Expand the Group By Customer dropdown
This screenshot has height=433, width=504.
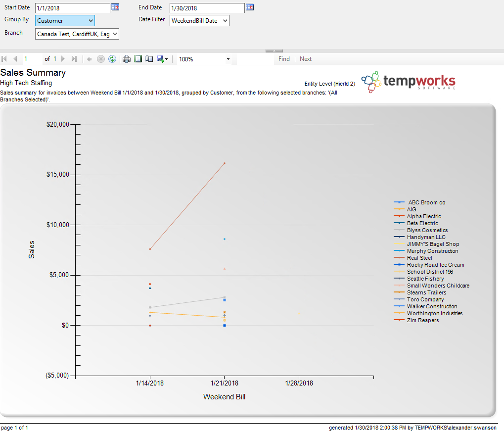tap(65, 21)
